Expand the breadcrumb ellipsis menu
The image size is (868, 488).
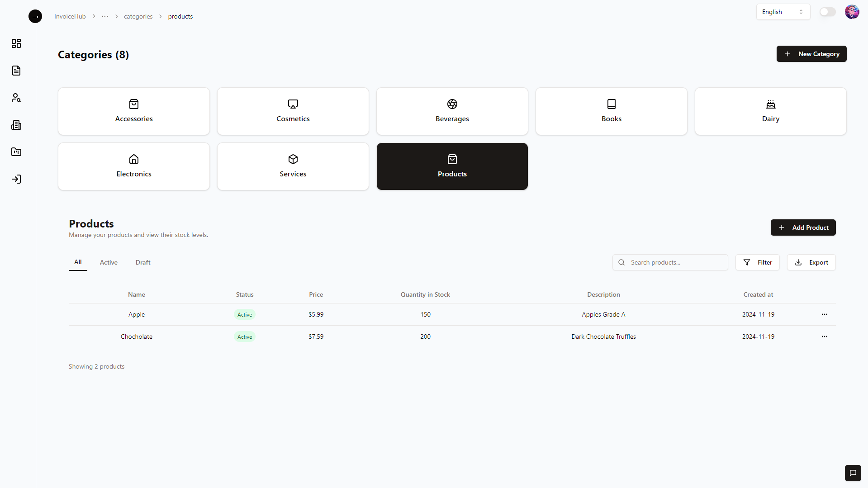(x=104, y=16)
